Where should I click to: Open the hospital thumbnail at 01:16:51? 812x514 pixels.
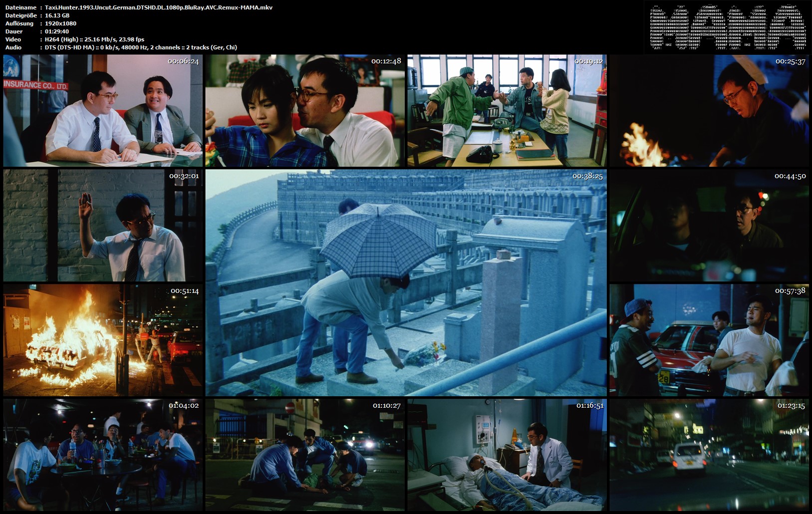[507, 455]
